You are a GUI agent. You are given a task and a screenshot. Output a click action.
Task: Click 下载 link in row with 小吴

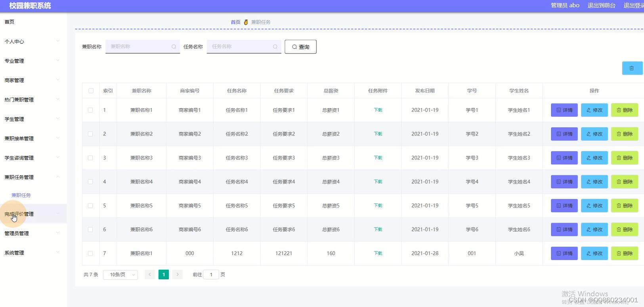click(378, 253)
